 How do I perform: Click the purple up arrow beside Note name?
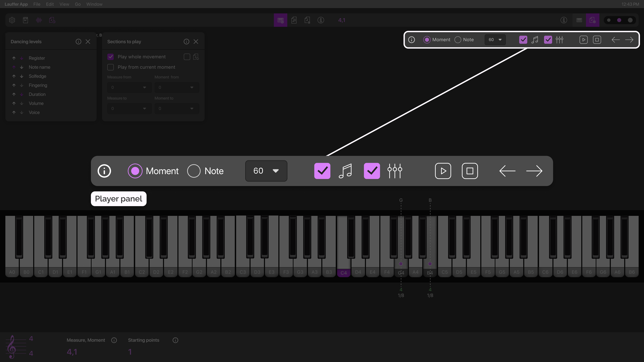click(x=14, y=67)
